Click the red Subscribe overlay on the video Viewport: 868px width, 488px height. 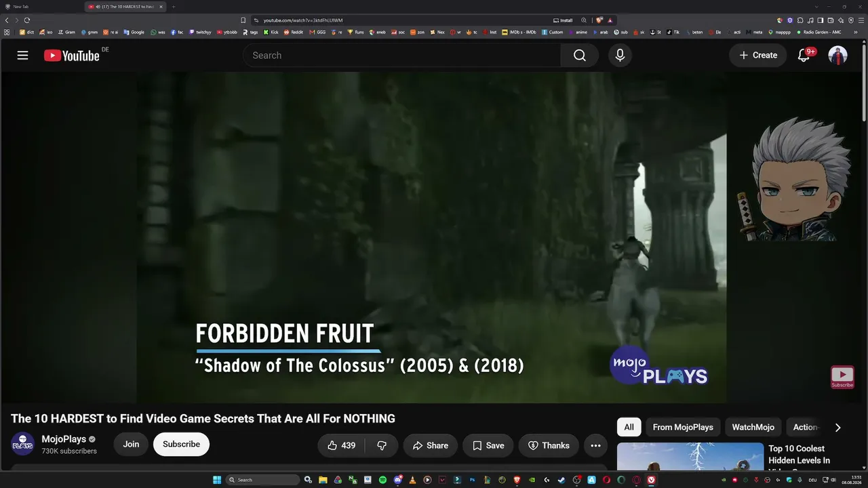pos(842,377)
